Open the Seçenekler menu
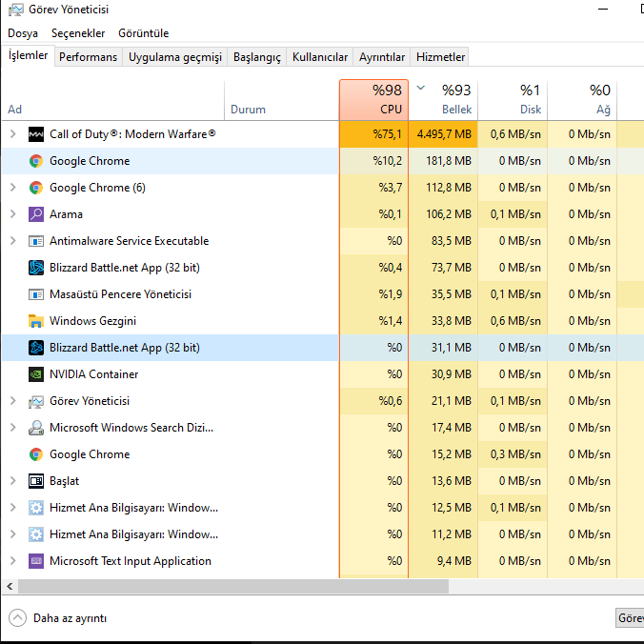 (x=78, y=33)
